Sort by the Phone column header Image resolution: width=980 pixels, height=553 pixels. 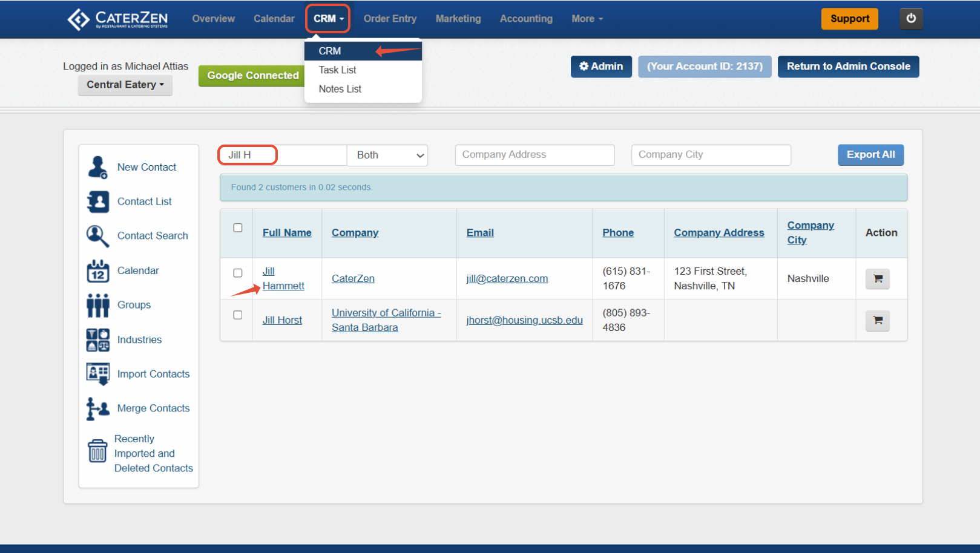point(618,233)
